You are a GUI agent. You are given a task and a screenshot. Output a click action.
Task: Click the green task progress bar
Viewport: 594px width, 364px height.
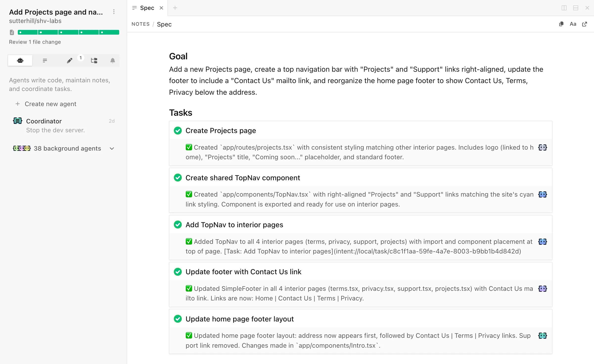coord(69,32)
